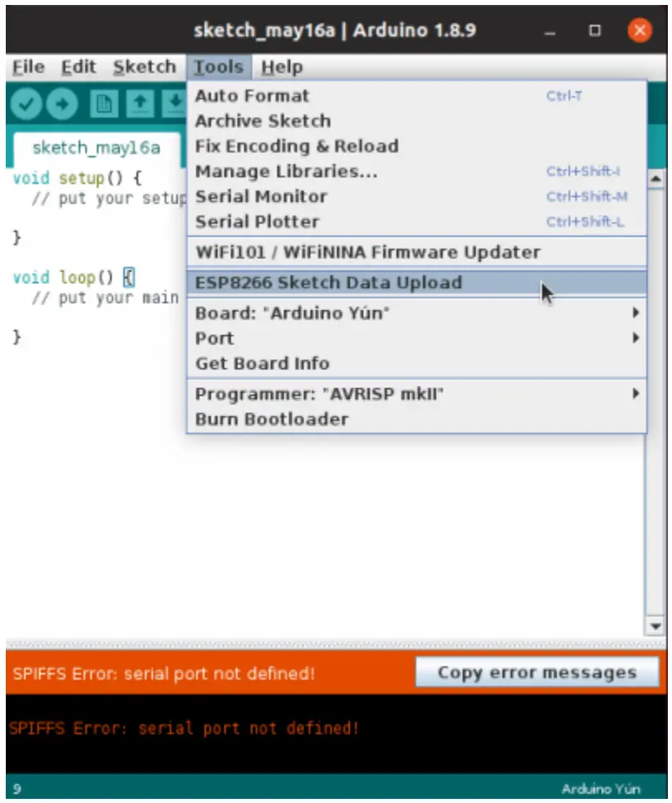
Task: Click the orange SPIFFS Error status message
Action: click(164, 673)
